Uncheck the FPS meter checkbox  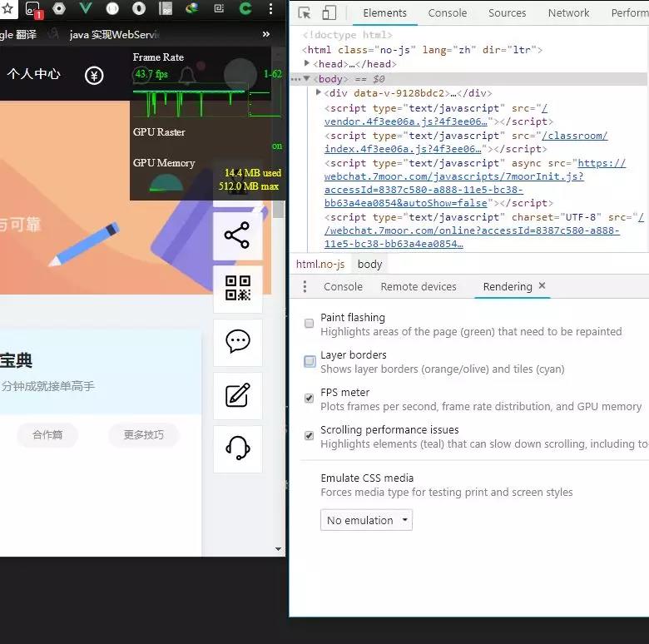coord(310,399)
